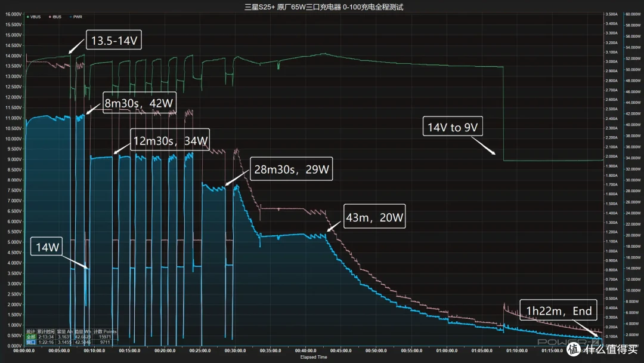
Task: Click the Elapsed Time axis label
Action: click(314, 357)
